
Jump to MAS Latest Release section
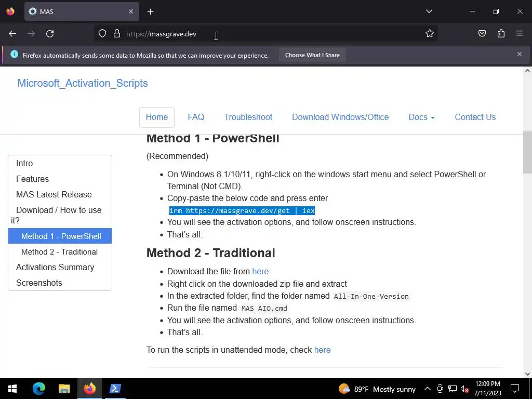coord(54,194)
